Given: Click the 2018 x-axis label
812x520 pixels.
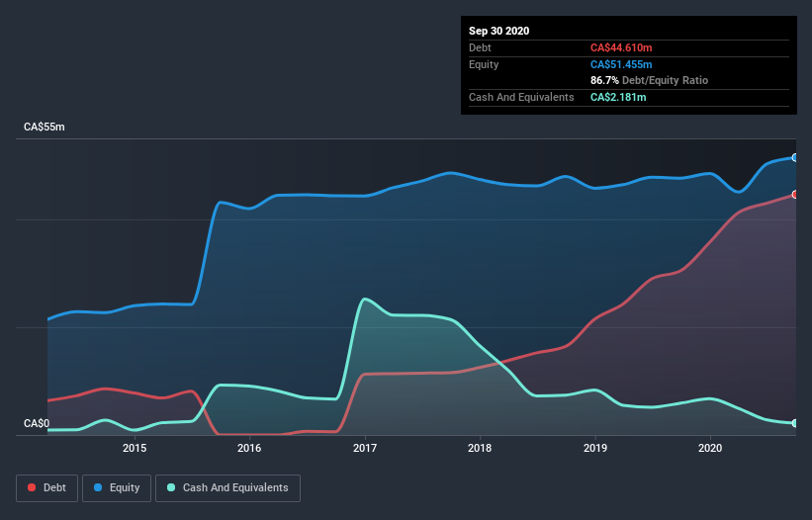Looking at the screenshot, I should coord(480,448).
